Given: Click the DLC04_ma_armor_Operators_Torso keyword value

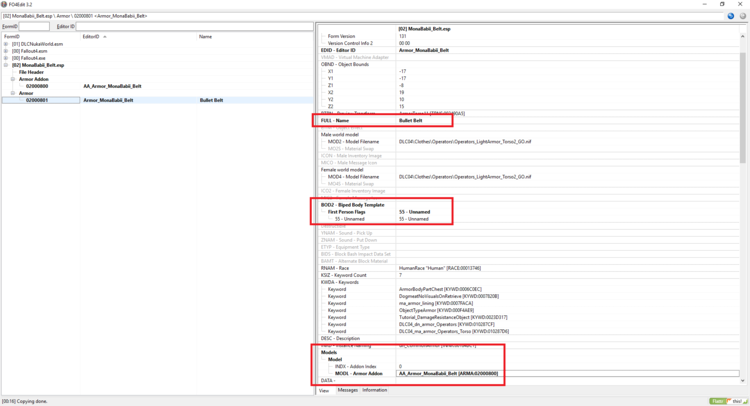Looking at the screenshot, I should coord(454,331).
